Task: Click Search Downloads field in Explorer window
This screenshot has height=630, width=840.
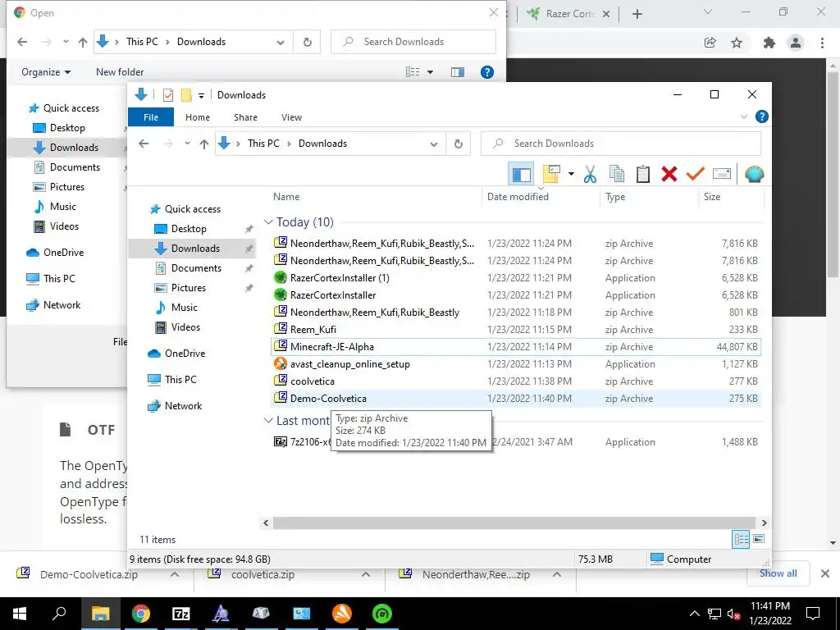Action: point(621,144)
